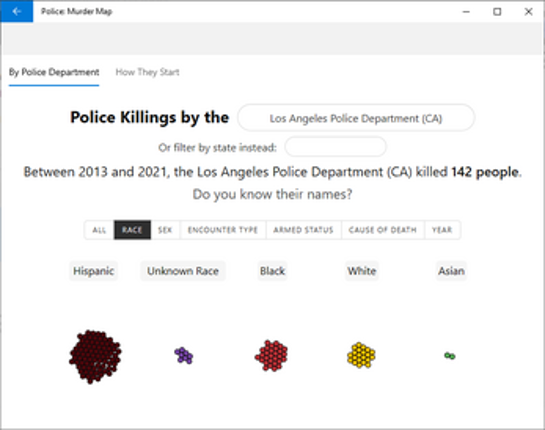Group the dots by YEAR
This screenshot has height=430, width=545.
442,230
